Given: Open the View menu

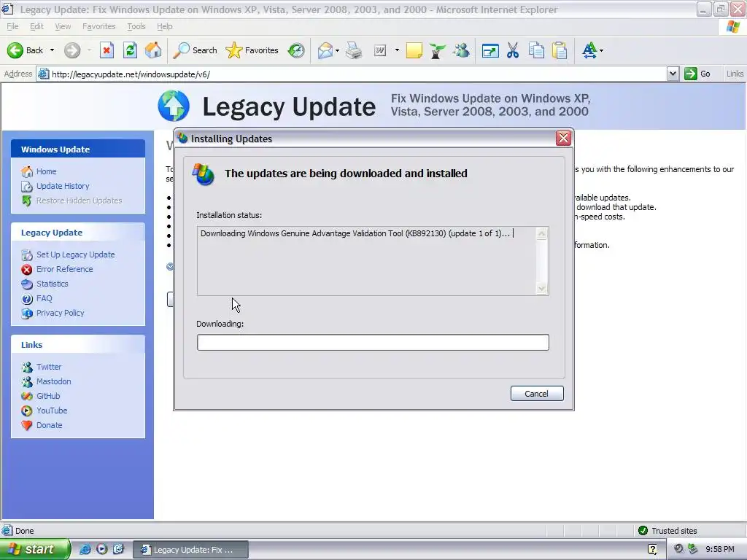Looking at the screenshot, I should click(x=63, y=26).
